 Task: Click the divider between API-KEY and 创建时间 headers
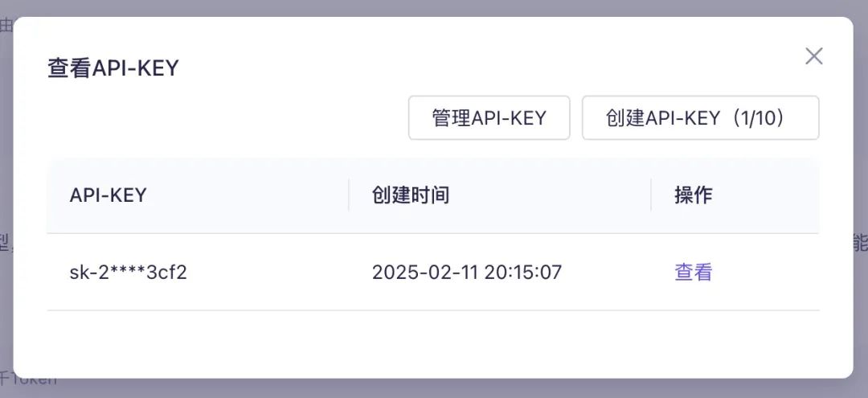point(349,195)
